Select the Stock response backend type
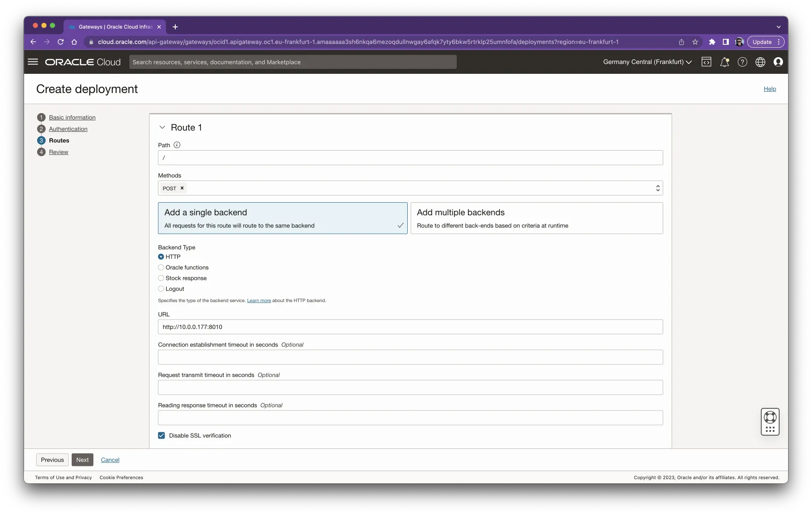This screenshot has width=812, height=515. tap(161, 278)
